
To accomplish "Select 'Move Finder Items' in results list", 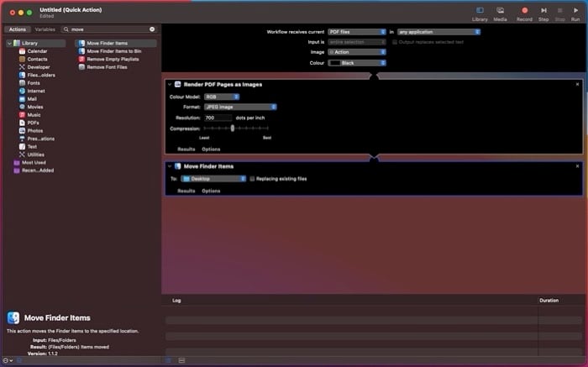I will (x=116, y=44).
